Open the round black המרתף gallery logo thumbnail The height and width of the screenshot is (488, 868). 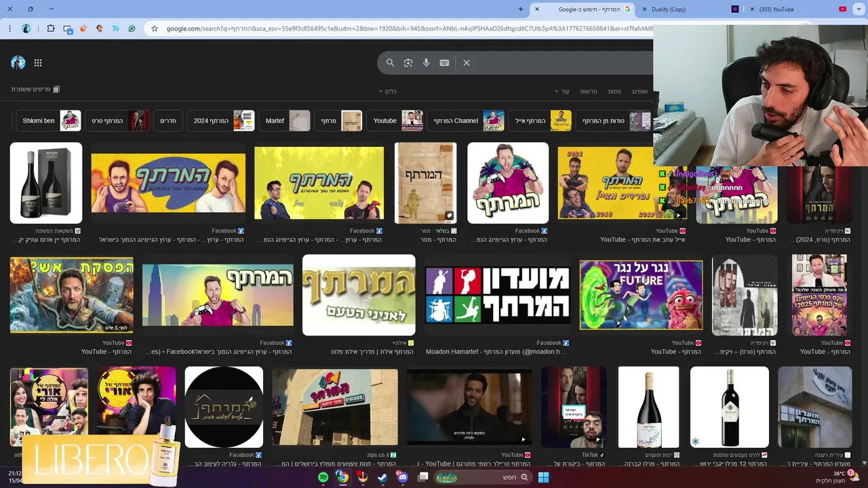(x=224, y=407)
